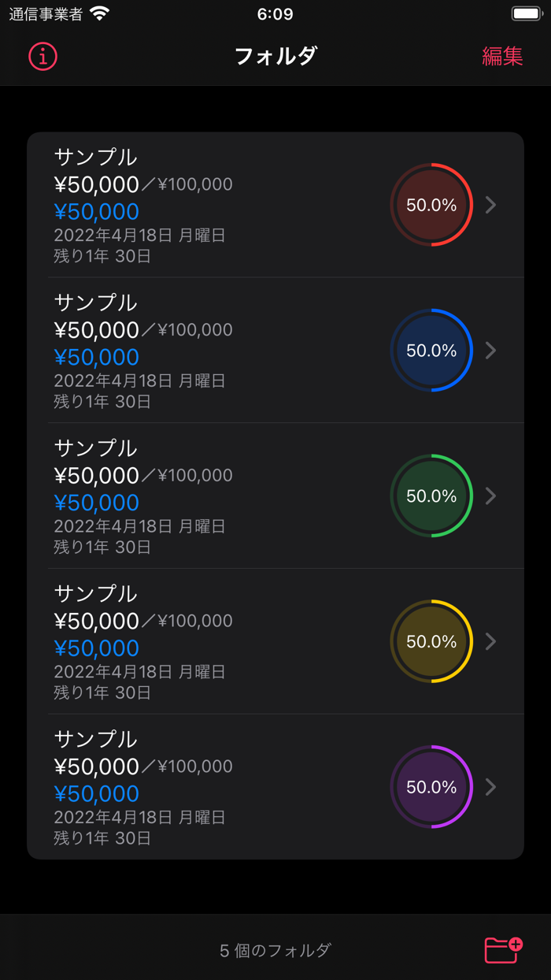The width and height of the screenshot is (551, 980).
Task: Tap 編集 to enter edit mode
Action: click(502, 56)
